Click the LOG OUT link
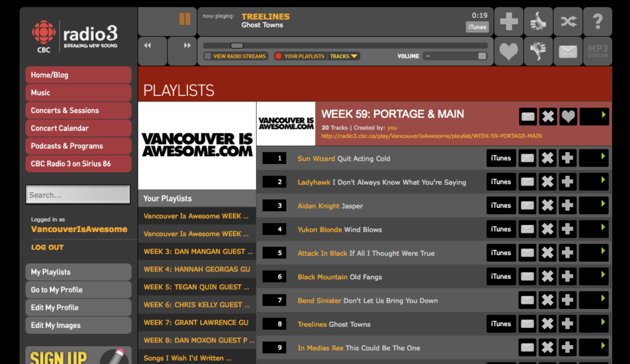Viewport: 630px width, 364px height. [47, 247]
